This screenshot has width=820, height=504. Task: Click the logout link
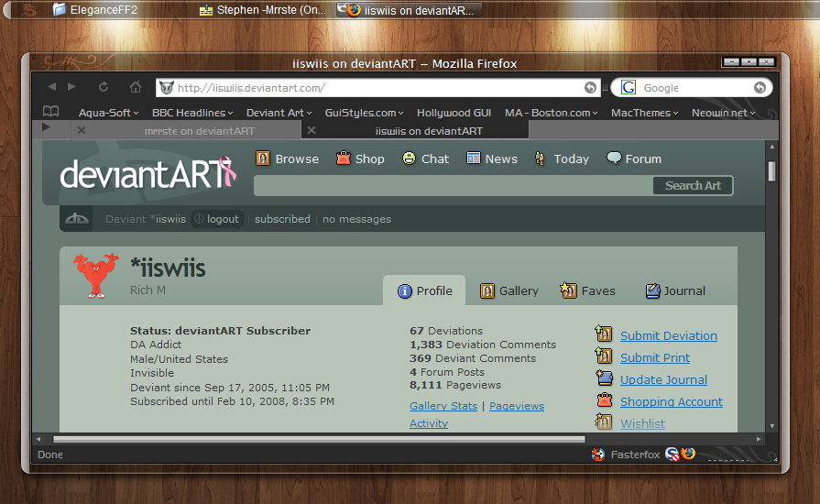point(217,219)
